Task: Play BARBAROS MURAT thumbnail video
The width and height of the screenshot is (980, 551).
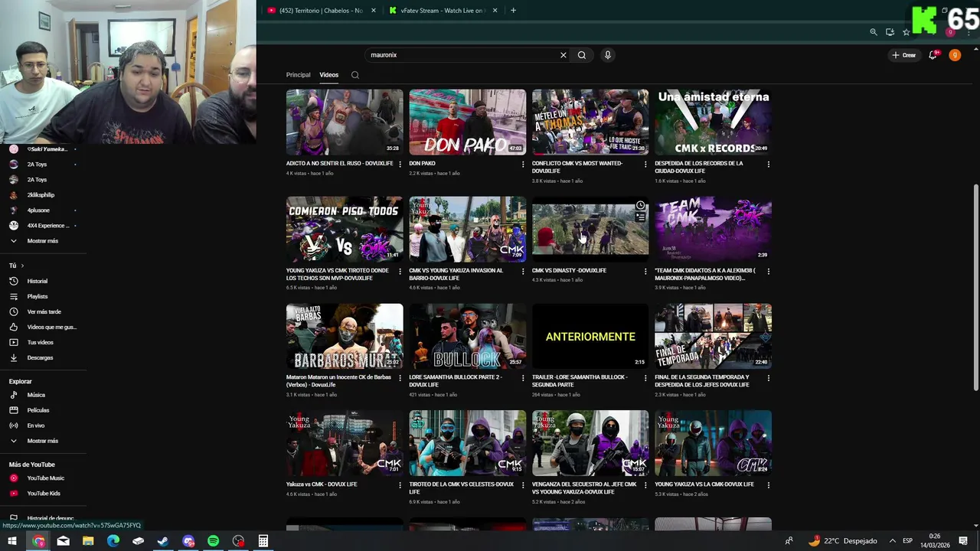Action: click(x=345, y=336)
